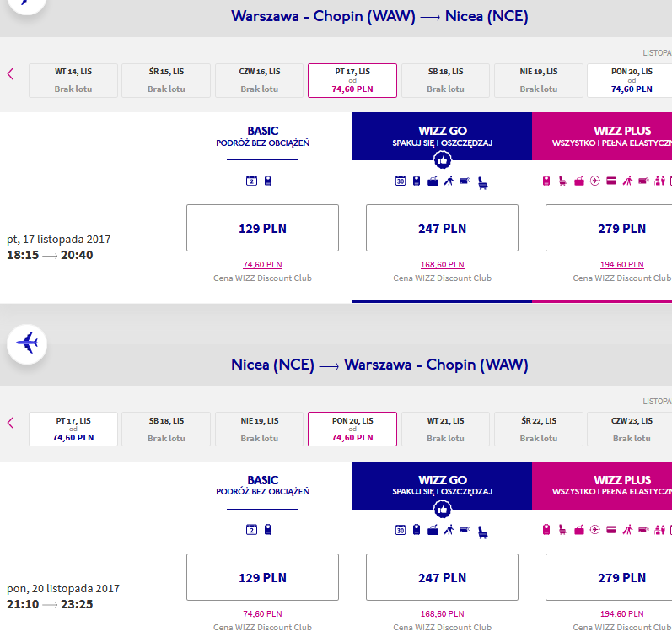
Task: Select outbound date ŚR 15, LIS
Action: pos(166,81)
